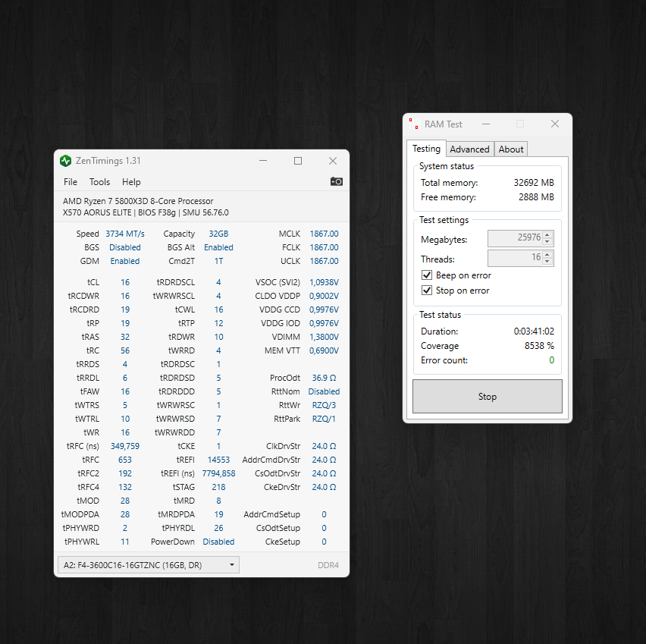Switch to the Advanced tab
Viewport: 646px width, 644px height.
pos(469,149)
